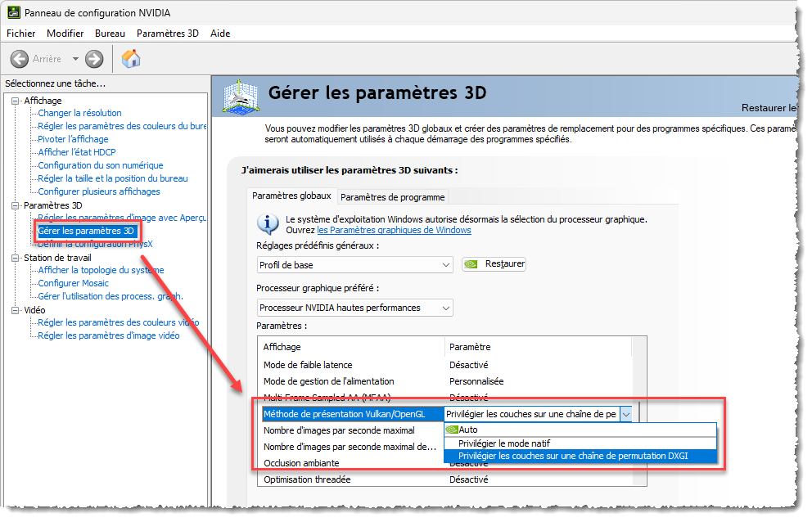The image size is (812, 522).
Task: Open the Paramètres 3D menu
Action: click(x=168, y=34)
